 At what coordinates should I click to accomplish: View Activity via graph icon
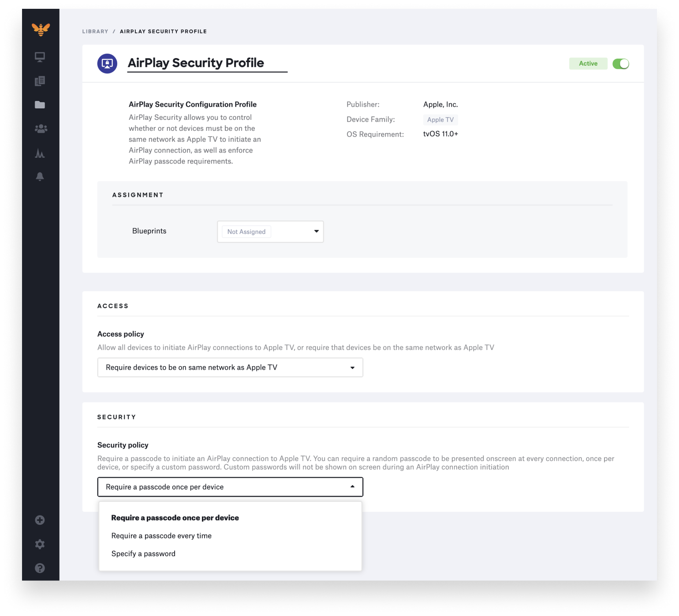point(40,153)
